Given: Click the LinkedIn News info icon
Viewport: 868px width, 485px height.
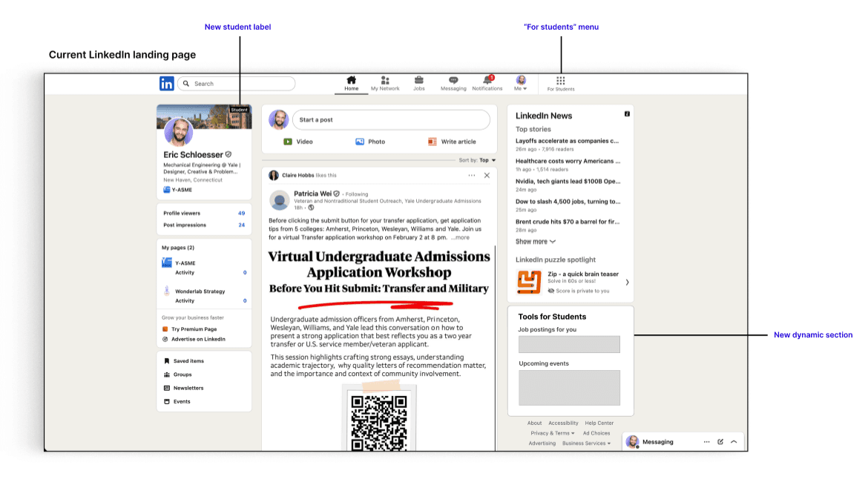Looking at the screenshot, I should pyautogui.click(x=627, y=114).
